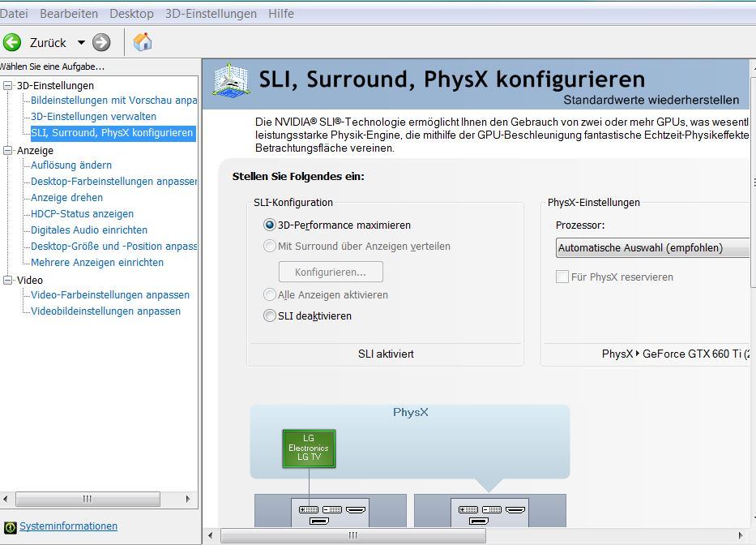Click the HDMI port on the left GPU diagram
Image resolution: width=756 pixels, height=545 pixels.
point(356,510)
